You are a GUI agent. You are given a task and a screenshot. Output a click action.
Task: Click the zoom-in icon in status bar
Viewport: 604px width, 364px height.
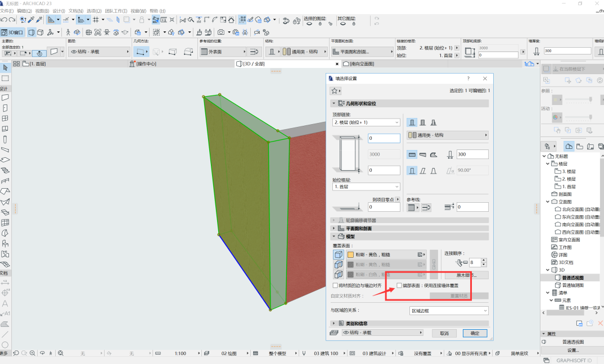[x=33, y=353]
